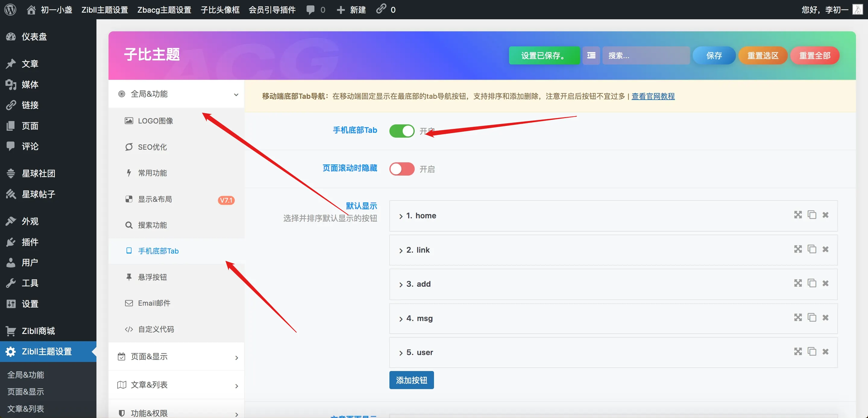Remove the home button row
868x418 pixels.
click(825, 215)
